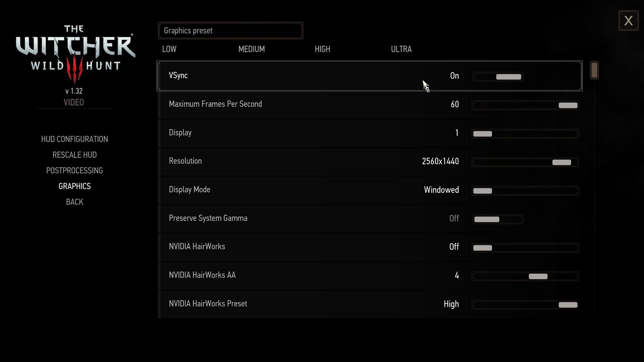Adjust the NVIDIA HairWorks AA slider
Image resolution: width=644 pixels, height=362 pixels.
click(525, 277)
